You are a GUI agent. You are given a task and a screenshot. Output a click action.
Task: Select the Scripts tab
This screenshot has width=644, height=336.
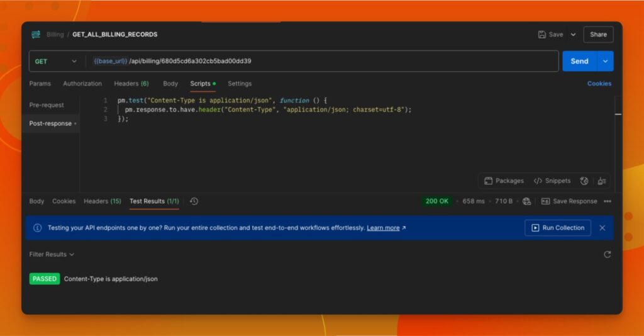click(203, 84)
